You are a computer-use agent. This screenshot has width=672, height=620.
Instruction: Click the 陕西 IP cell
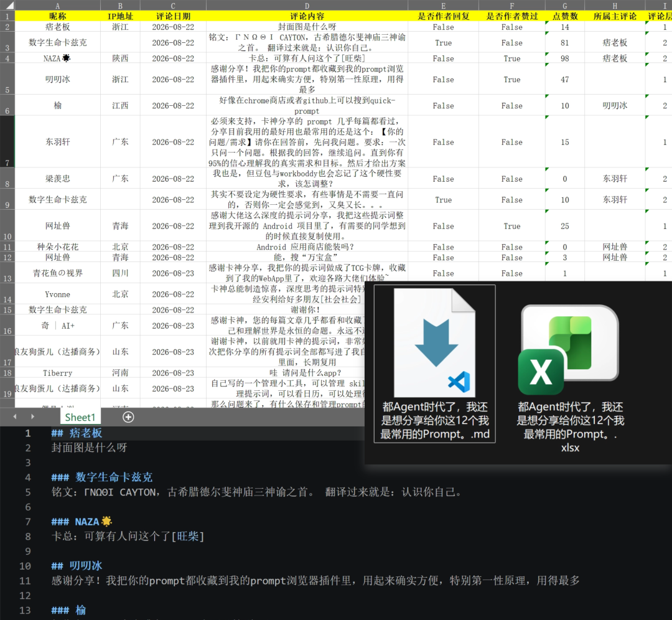pyautogui.click(x=120, y=59)
